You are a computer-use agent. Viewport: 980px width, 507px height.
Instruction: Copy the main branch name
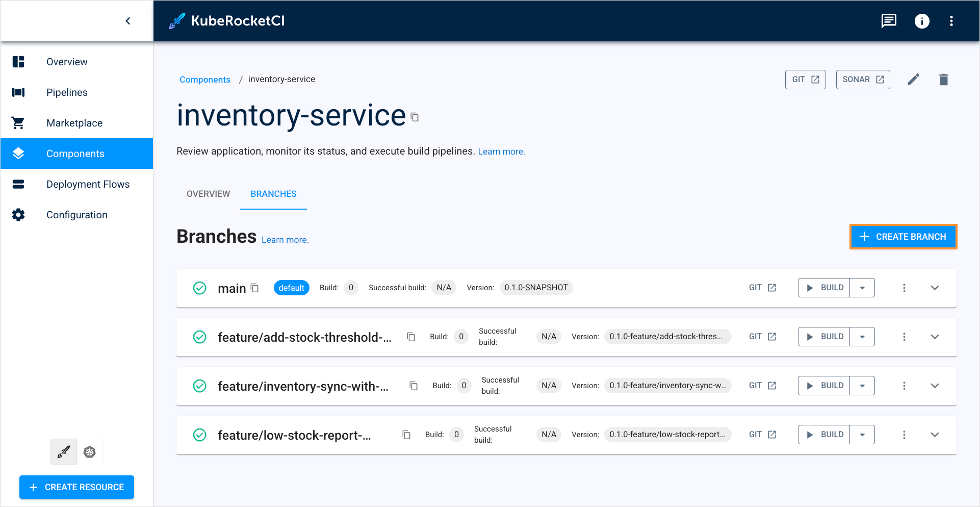click(255, 288)
